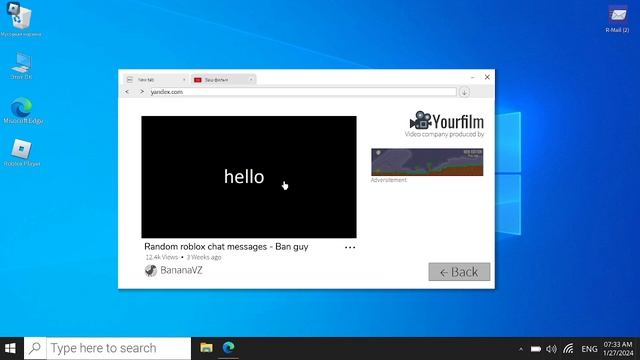
Task: Open the video's three-dot options menu
Action: 350,247
